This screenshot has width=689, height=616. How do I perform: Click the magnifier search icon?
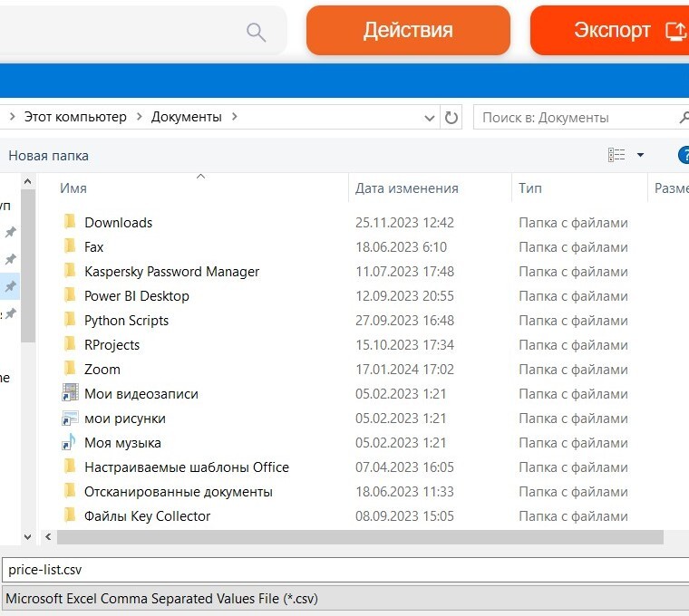coord(257,32)
